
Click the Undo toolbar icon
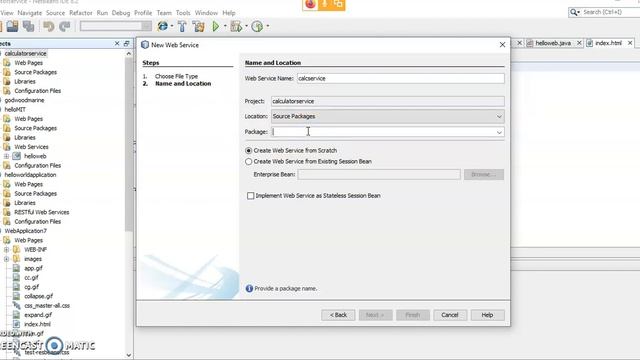pyautogui.click(x=49, y=27)
